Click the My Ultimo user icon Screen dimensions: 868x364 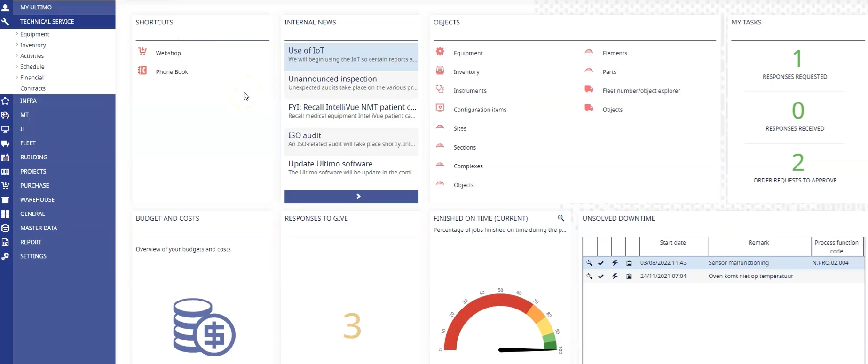click(x=5, y=7)
